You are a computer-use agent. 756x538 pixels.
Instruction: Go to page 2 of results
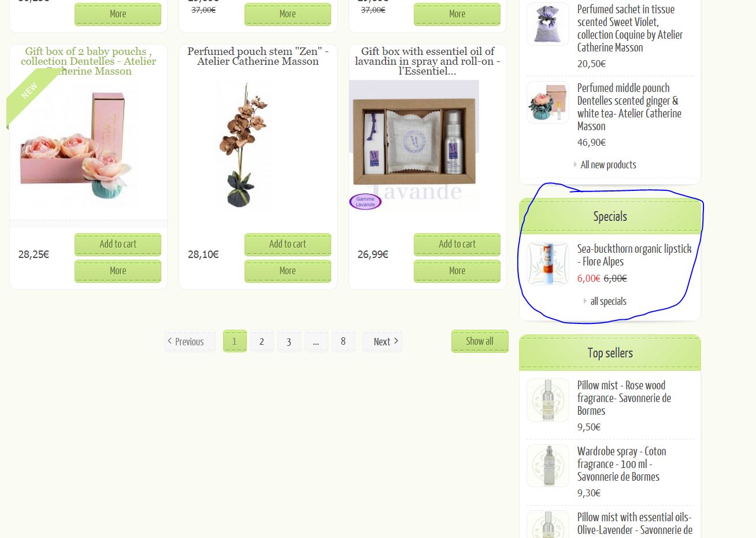[262, 341]
